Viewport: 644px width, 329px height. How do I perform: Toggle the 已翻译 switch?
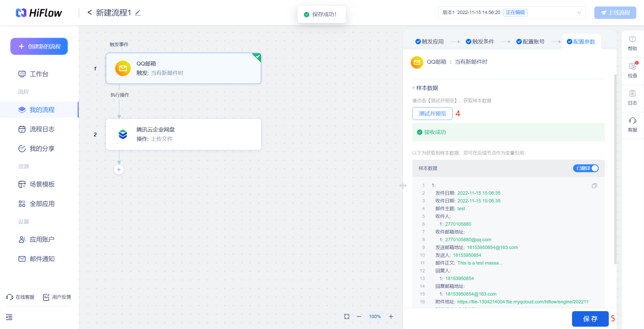point(586,168)
